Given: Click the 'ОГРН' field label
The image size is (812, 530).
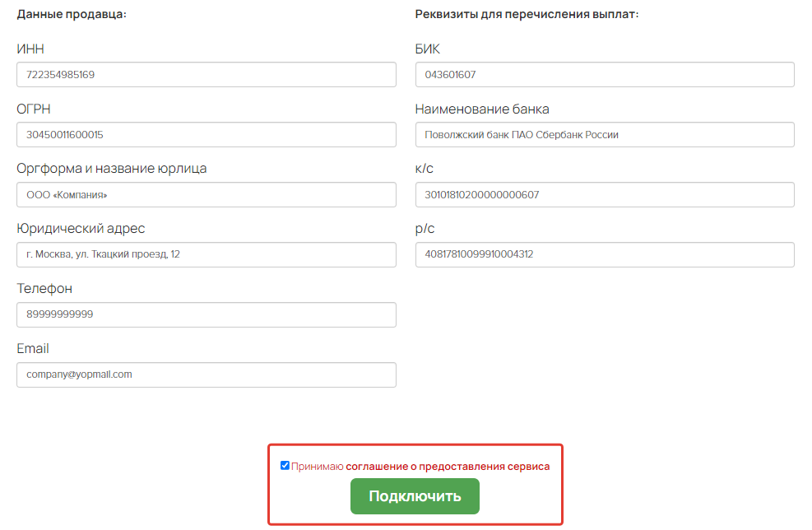Looking at the screenshot, I should [x=34, y=109].
